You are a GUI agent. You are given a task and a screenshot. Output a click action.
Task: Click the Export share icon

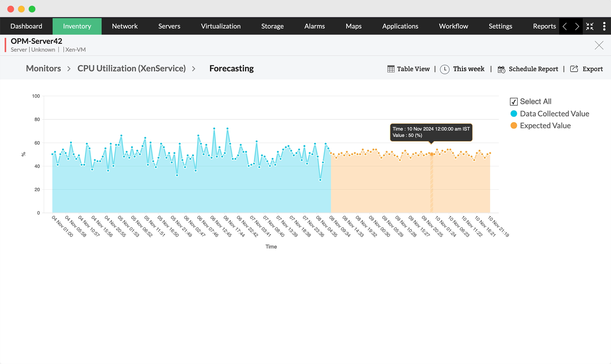click(x=574, y=69)
